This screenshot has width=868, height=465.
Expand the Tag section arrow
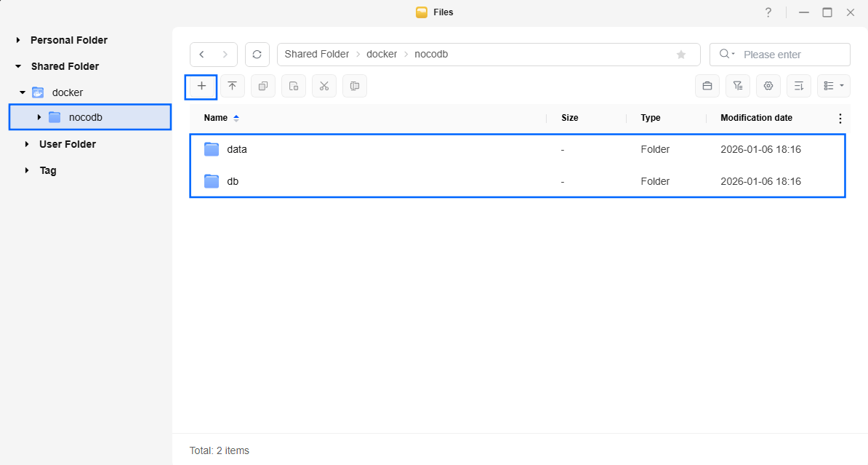[x=27, y=171]
